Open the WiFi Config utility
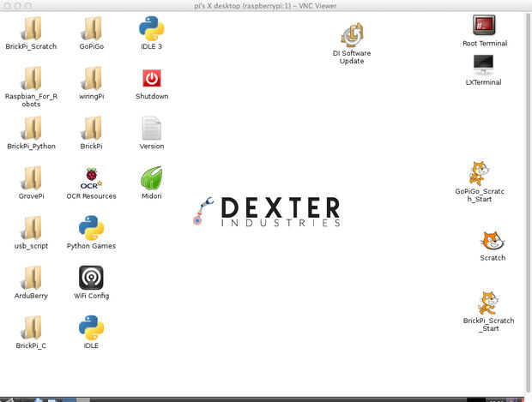Screen dimensions: 532x402 [x=91, y=278]
